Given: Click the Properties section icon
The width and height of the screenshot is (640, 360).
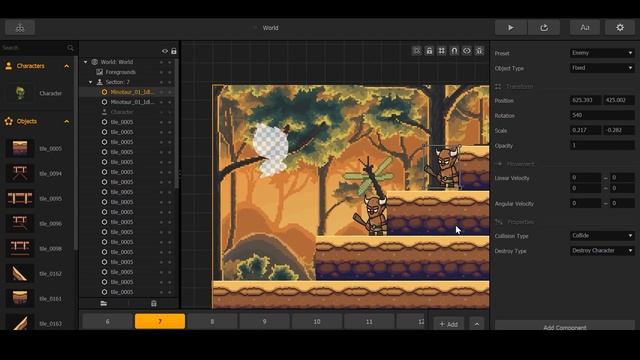Looking at the screenshot, I should click(x=498, y=222).
